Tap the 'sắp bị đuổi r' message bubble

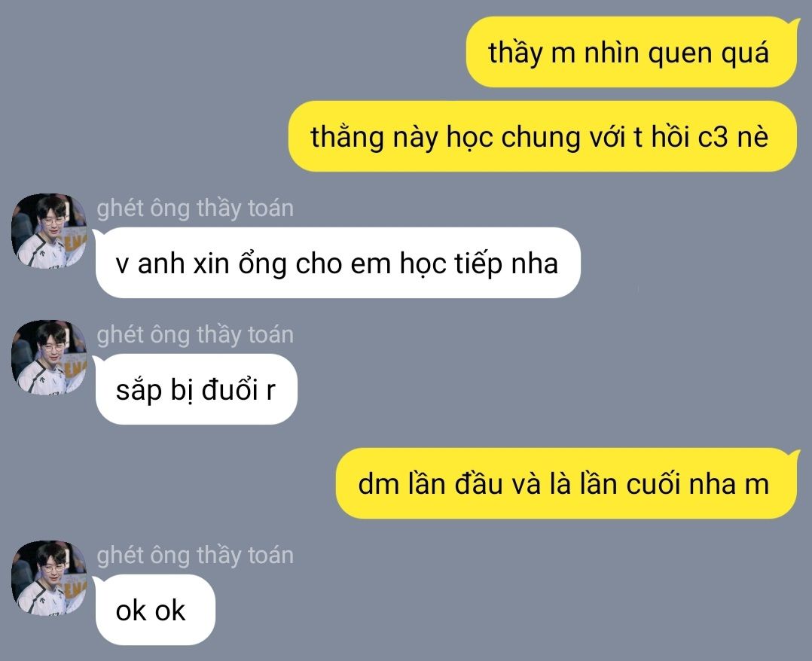[x=195, y=389]
